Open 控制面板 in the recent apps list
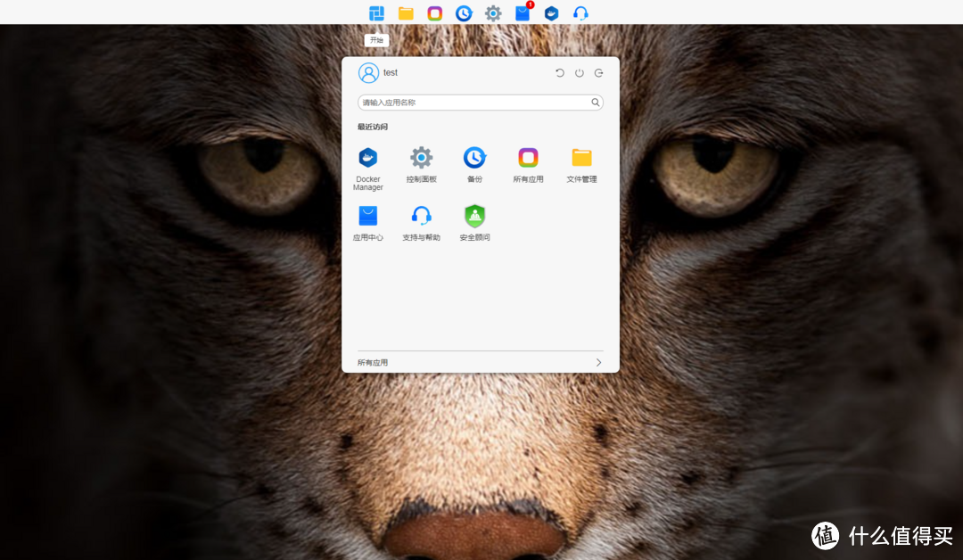The image size is (963, 560). coord(421,159)
